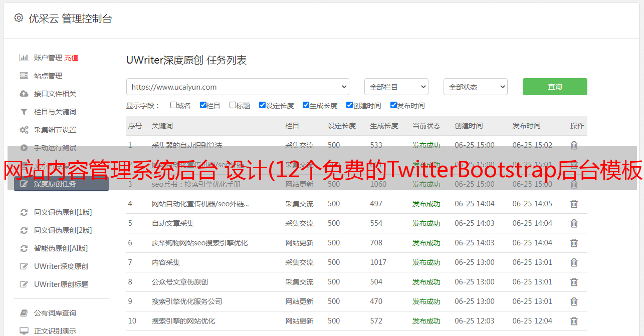Click the book icon for 公有词库查询
The width and height of the screenshot is (644, 336).
(24, 313)
